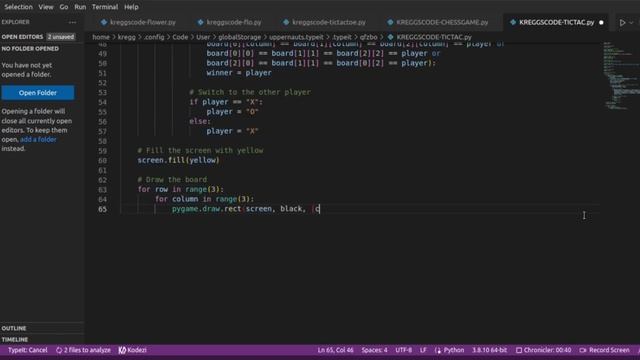Viewport: 640px width, 360px height.
Task: Click kregg breadcrumb segment
Action: coord(127,37)
